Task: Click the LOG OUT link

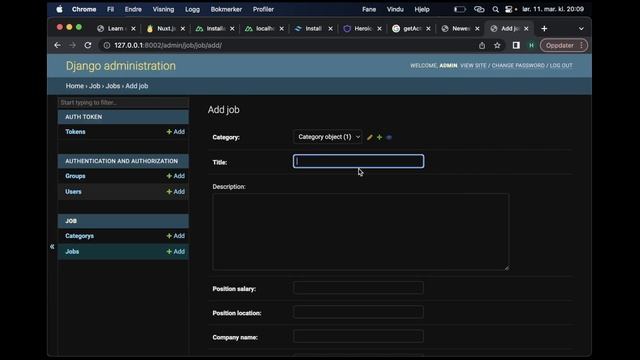Action: [561, 66]
